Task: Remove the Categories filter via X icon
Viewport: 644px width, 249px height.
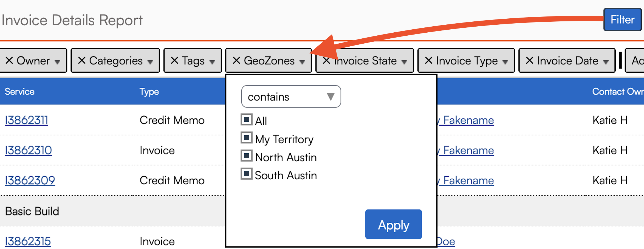Action: pyautogui.click(x=82, y=60)
